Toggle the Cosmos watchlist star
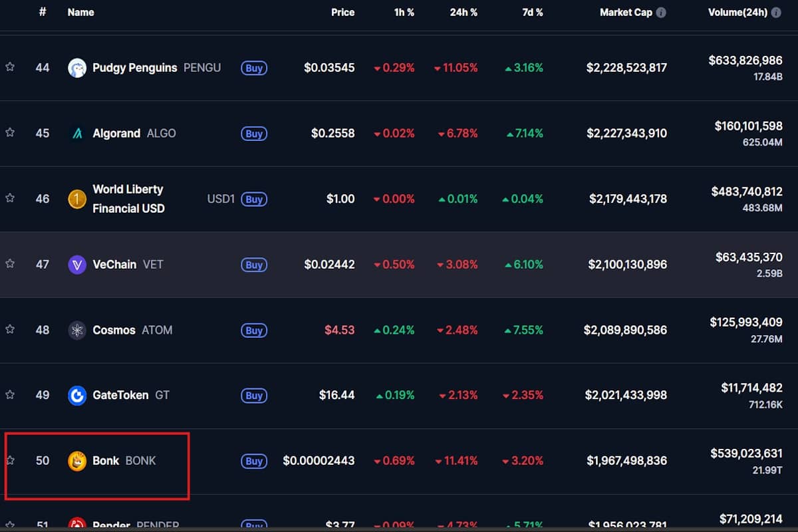Screen dimensions: 798x532 10,329
